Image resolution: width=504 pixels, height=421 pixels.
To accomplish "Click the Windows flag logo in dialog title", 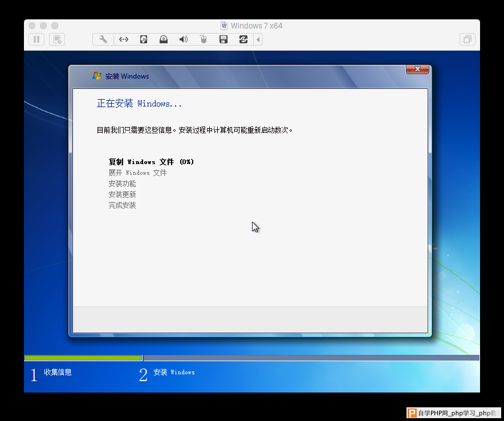I will click(x=97, y=76).
